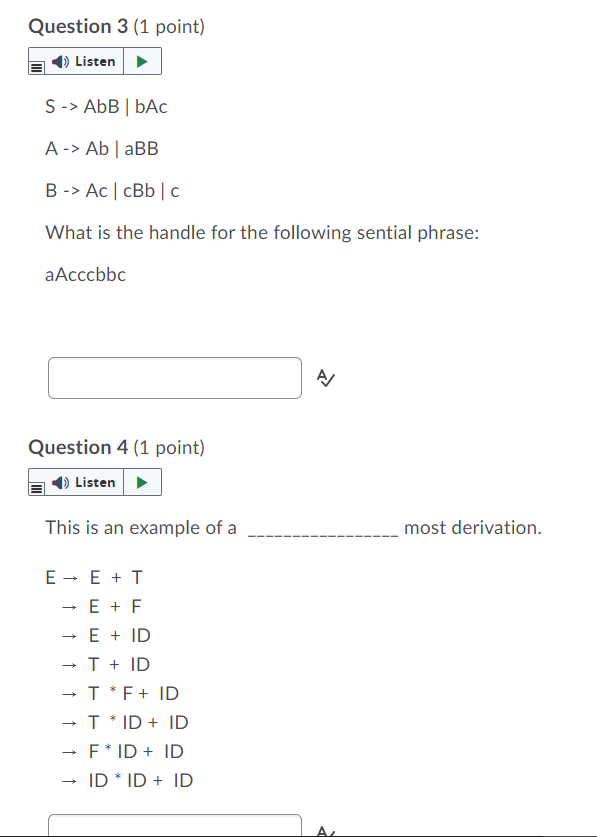Select the sentential phrase text aAcccbbc
This screenshot has width=597, height=837.
coord(83,274)
